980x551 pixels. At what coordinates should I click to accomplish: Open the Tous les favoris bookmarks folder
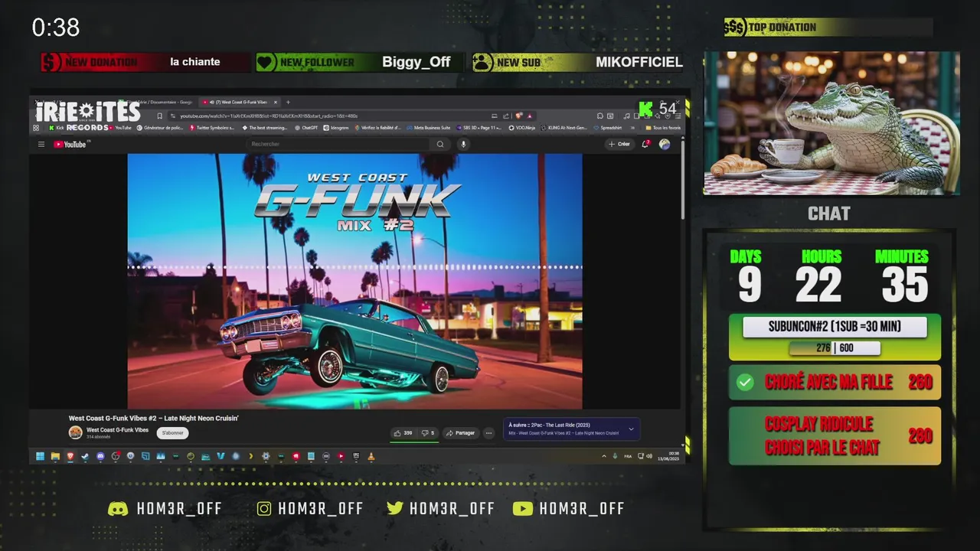(x=663, y=128)
